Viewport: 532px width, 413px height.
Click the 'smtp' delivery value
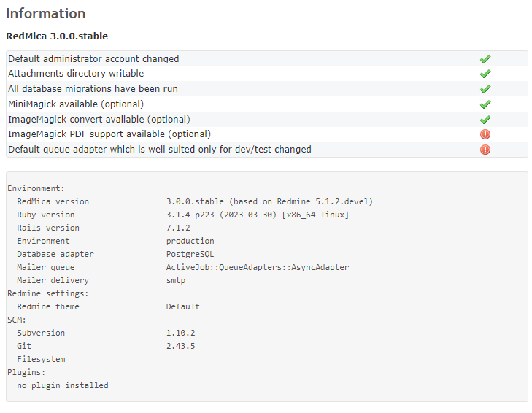point(176,281)
